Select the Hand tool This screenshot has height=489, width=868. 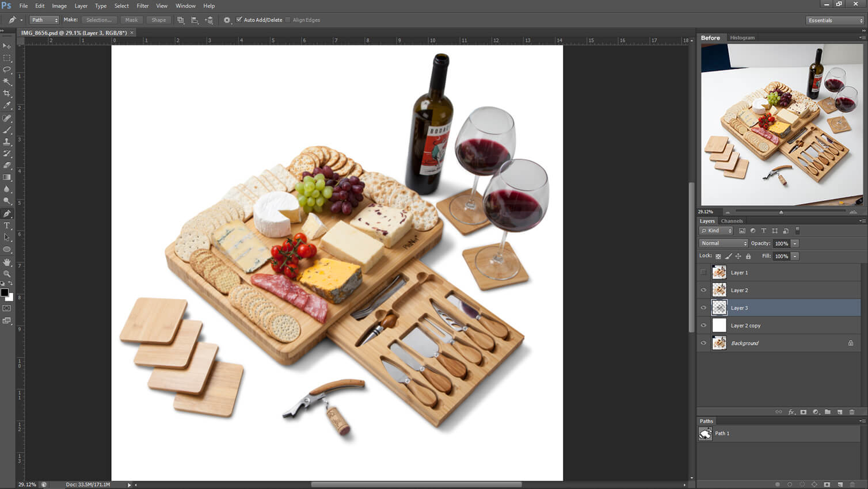pos(7,262)
